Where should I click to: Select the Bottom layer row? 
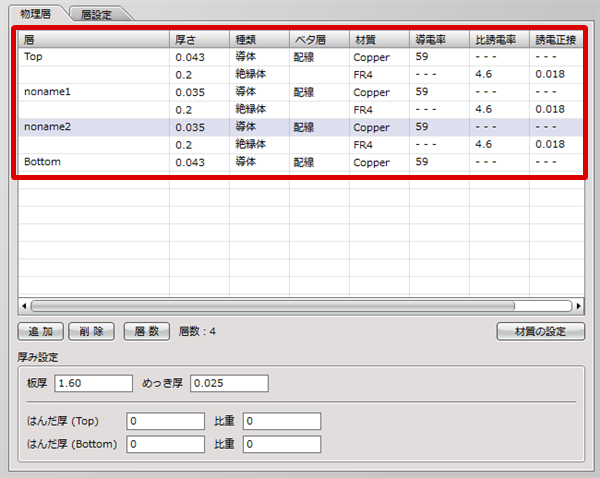coord(90,161)
